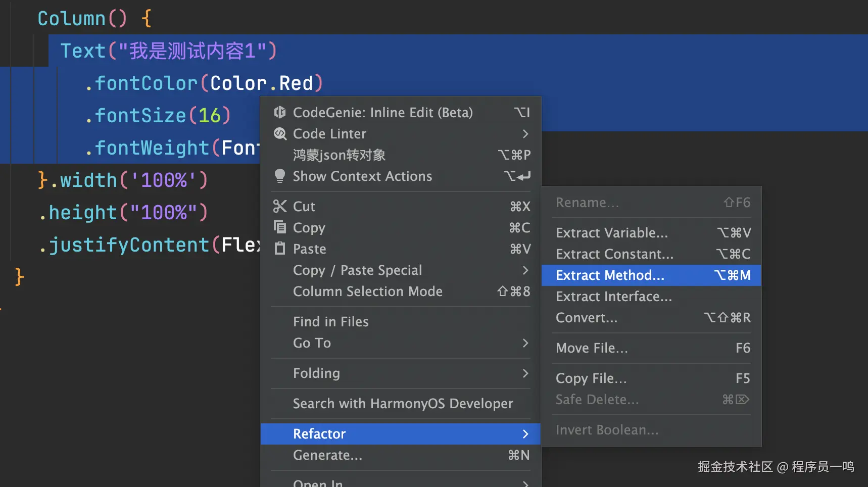The image size is (868, 487).
Task: Click the Code Linter icon
Action: pyautogui.click(x=280, y=133)
